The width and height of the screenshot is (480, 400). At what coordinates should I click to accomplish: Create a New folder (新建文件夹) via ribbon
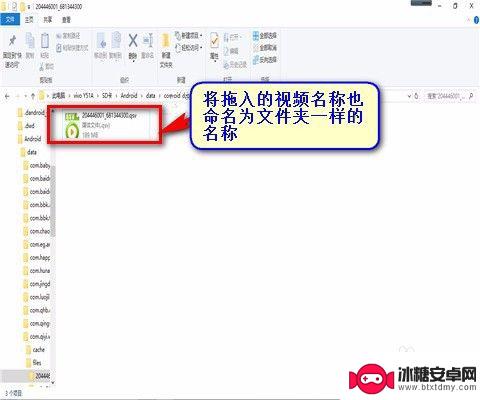tap(166, 50)
